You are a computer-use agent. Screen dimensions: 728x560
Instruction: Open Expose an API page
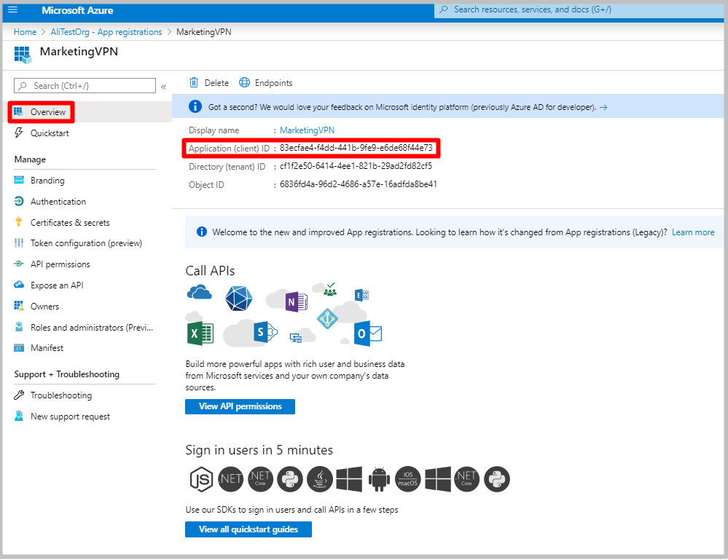tap(57, 285)
